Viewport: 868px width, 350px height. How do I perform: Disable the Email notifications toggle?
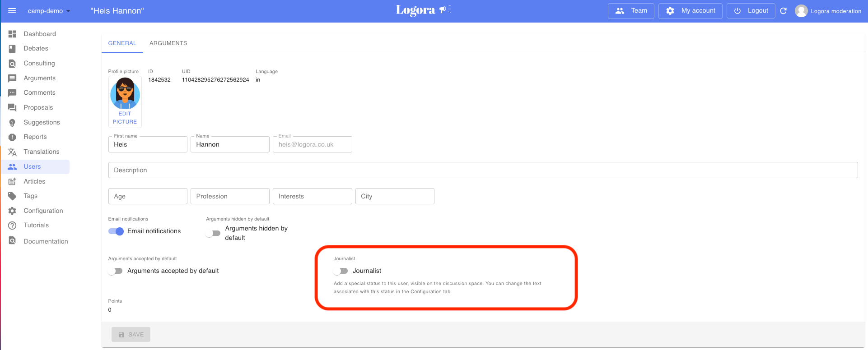[116, 231]
